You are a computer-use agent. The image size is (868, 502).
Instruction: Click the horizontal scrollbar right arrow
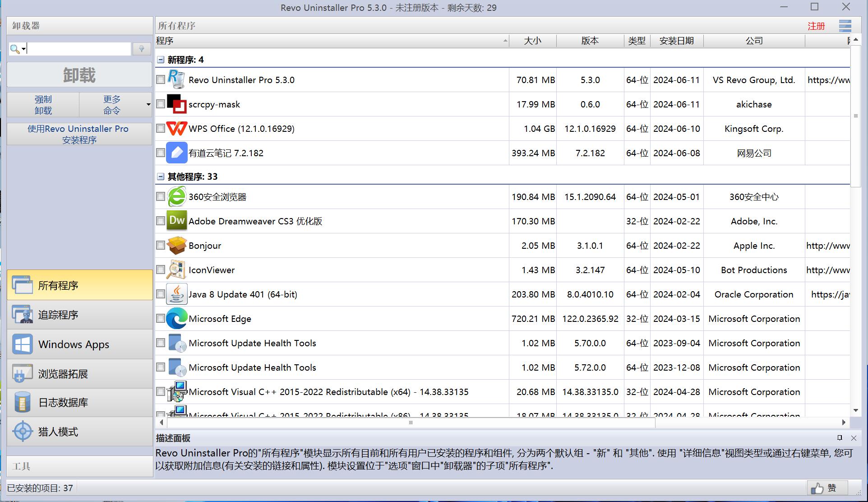coord(844,423)
